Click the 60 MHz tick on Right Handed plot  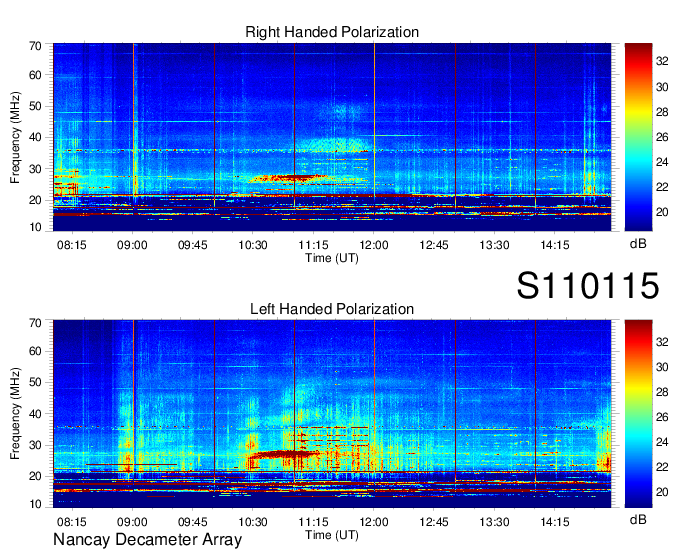(35, 75)
